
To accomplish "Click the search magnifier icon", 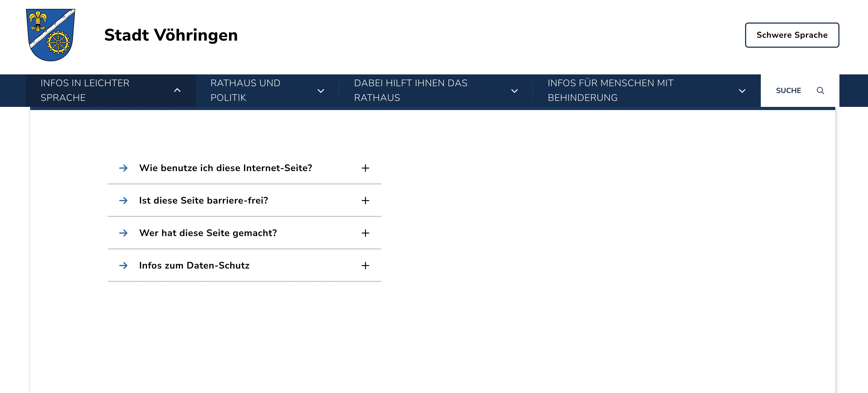I will (820, 91).
